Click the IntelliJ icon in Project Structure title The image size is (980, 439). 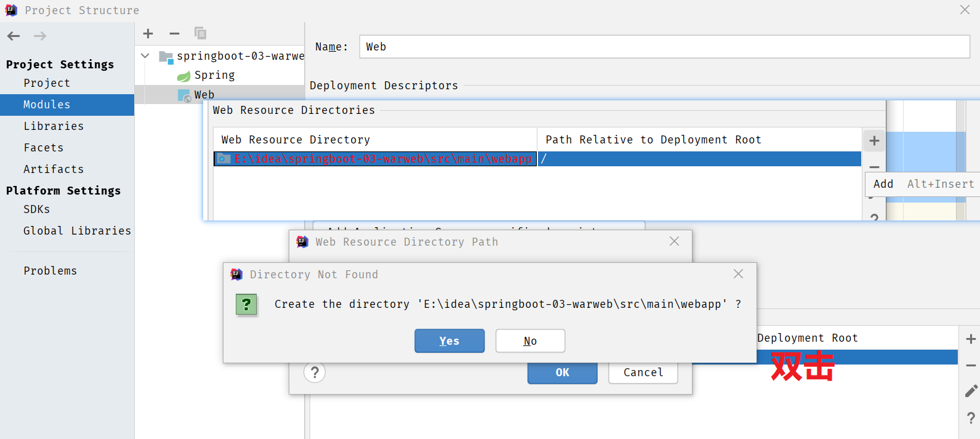11,10
